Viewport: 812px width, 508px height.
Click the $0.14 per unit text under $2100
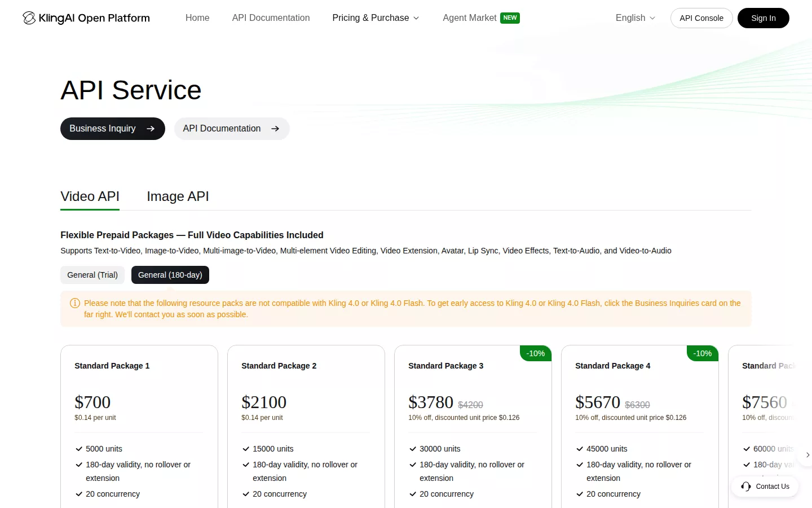pos(262,418)
